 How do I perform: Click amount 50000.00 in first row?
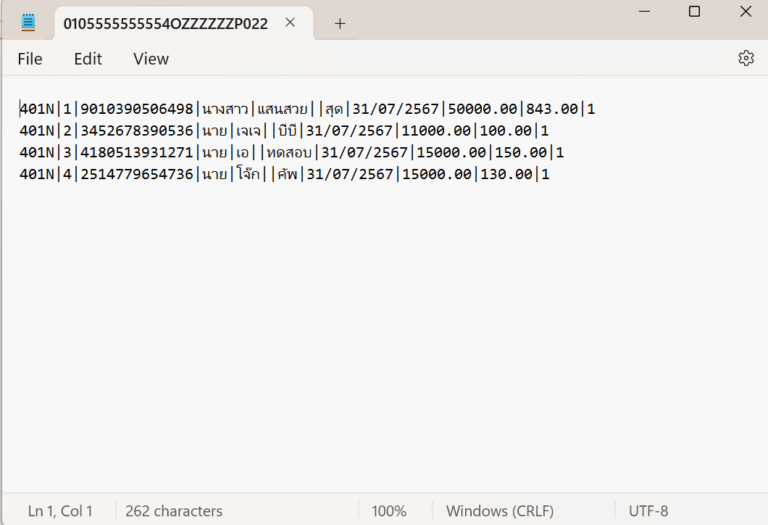tap(482, 109)
